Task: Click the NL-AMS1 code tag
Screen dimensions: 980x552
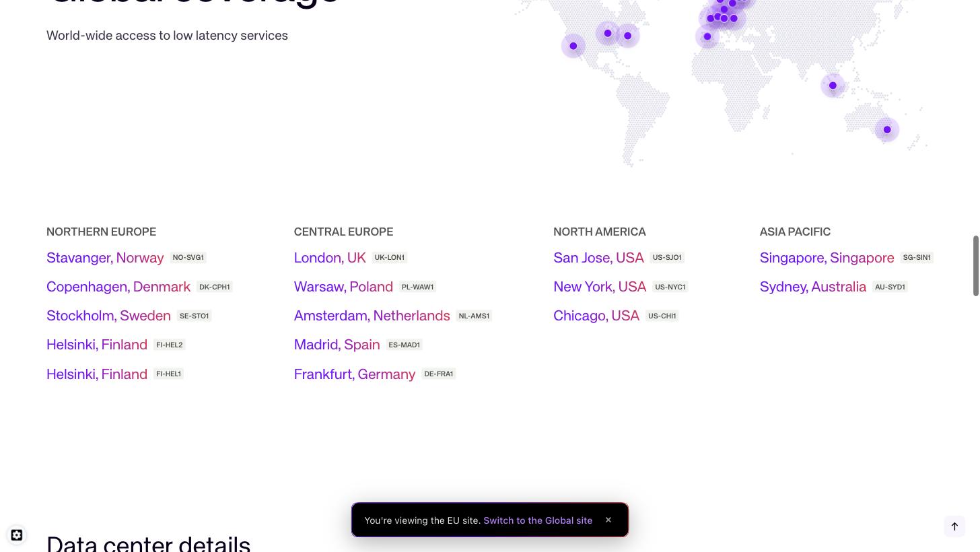Action: 474,316
